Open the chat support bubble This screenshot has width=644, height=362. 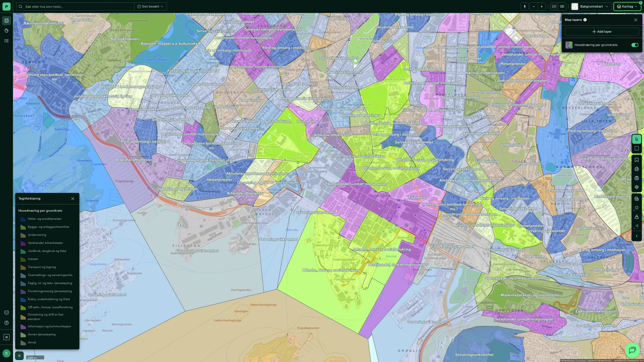[632, 350]
